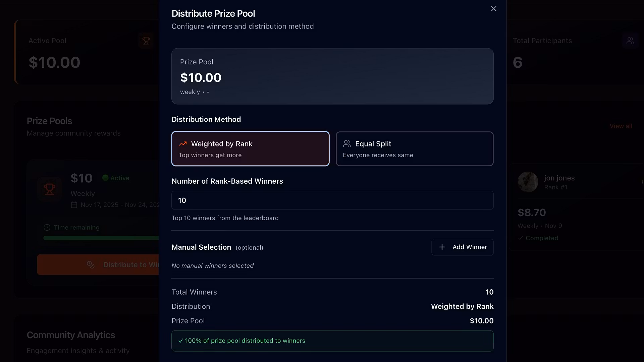The width and height of the screenshot is (644, 362).
Task: Open the View all link
Action: (621, 126)
